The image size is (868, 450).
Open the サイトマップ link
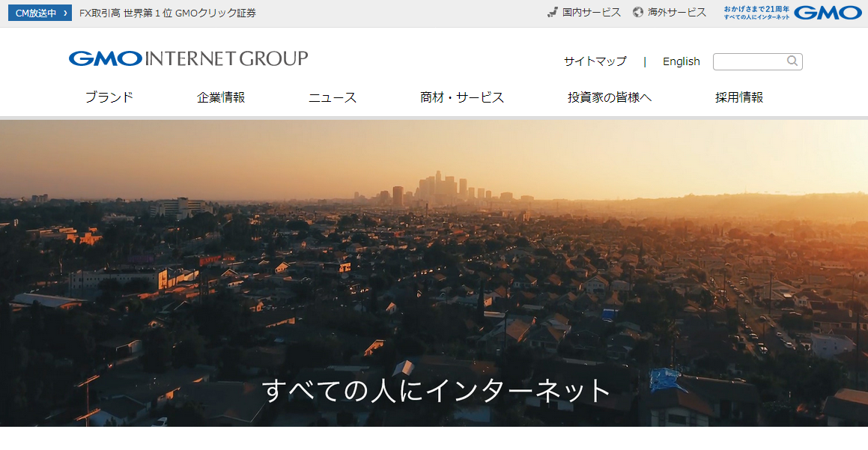click(595, 61)
